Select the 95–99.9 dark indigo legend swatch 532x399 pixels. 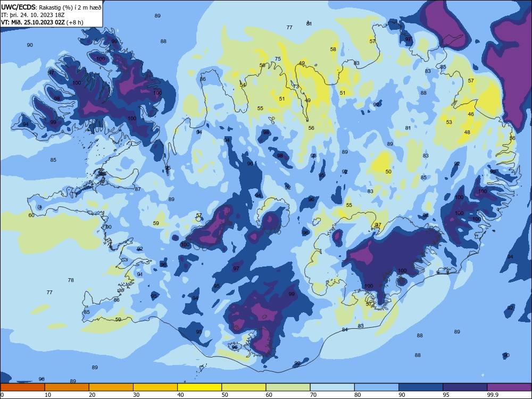pos(465,387)
